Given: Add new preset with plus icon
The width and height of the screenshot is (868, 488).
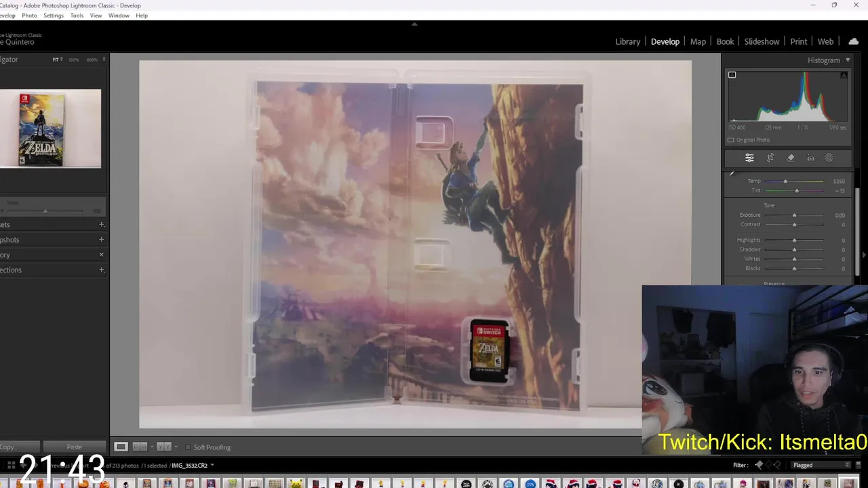Looking at the screenshot, I should coord(102,224).
